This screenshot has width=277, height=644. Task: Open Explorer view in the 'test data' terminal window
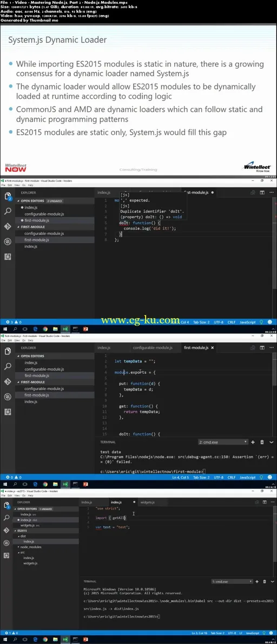point(8,352)
